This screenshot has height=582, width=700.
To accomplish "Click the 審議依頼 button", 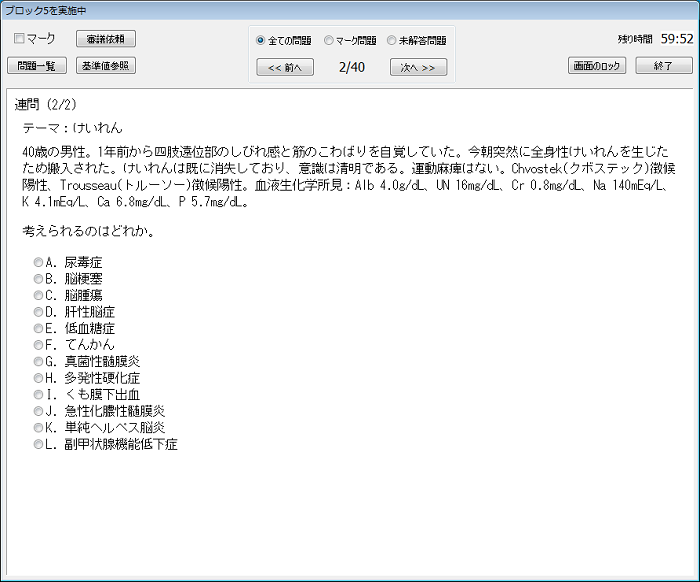I will (x=106, y=39).
